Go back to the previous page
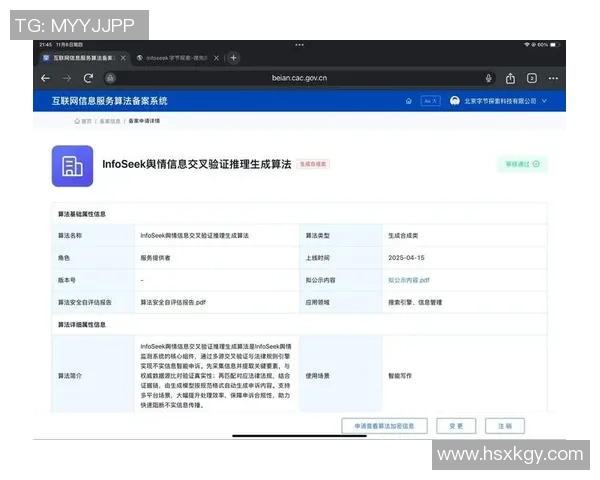600x480 pixels. (x=46, y=78)
